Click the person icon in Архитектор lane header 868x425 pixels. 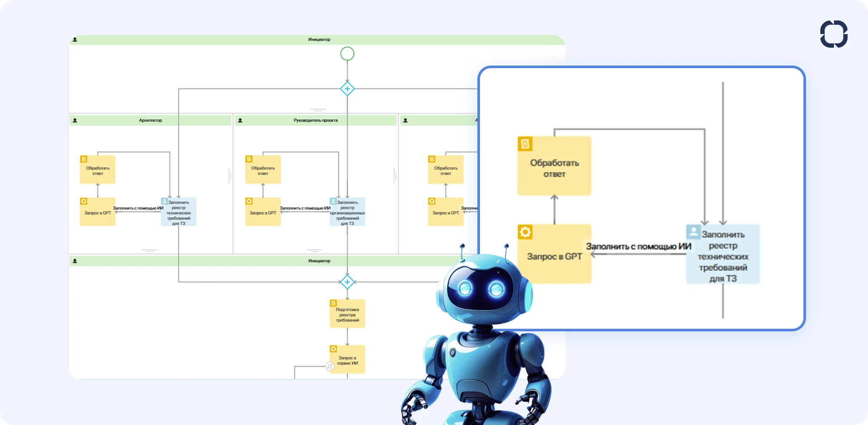75,121
